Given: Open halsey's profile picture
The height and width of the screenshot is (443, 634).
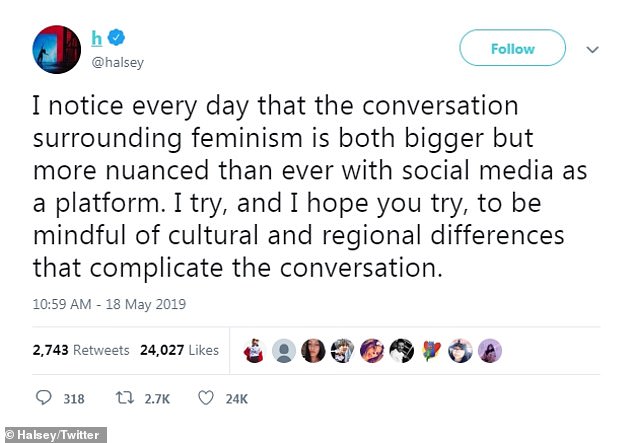Looking at the screenshot, I should click(x=54, y=48).
